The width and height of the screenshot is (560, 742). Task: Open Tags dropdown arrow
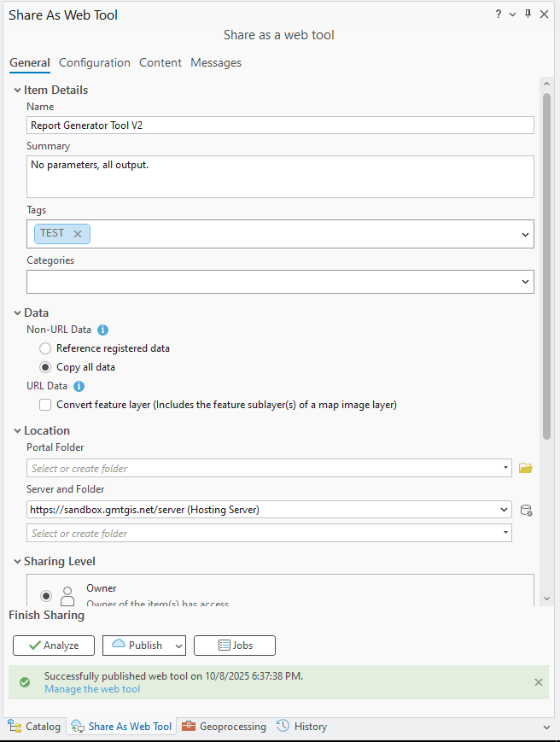(525, 234)
